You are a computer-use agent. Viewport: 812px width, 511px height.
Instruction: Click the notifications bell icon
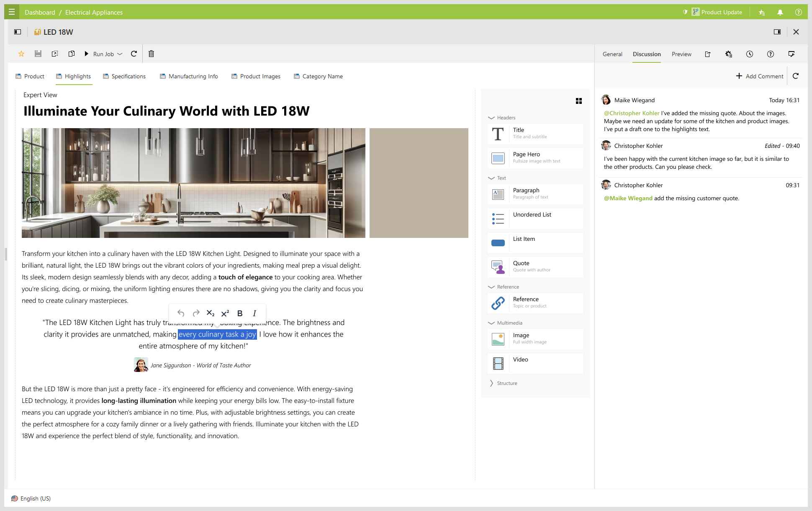tap(780, 12)
